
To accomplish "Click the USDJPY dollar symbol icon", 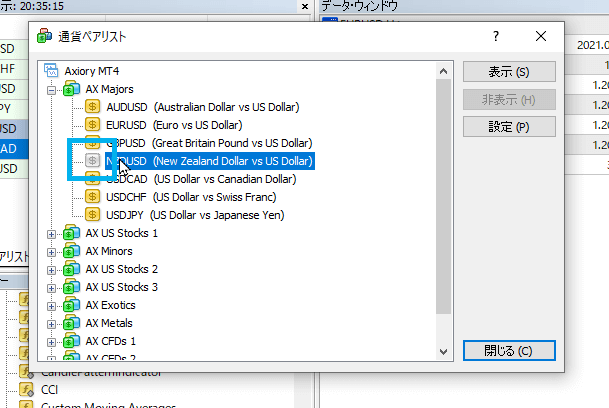I will pos(93,215).
